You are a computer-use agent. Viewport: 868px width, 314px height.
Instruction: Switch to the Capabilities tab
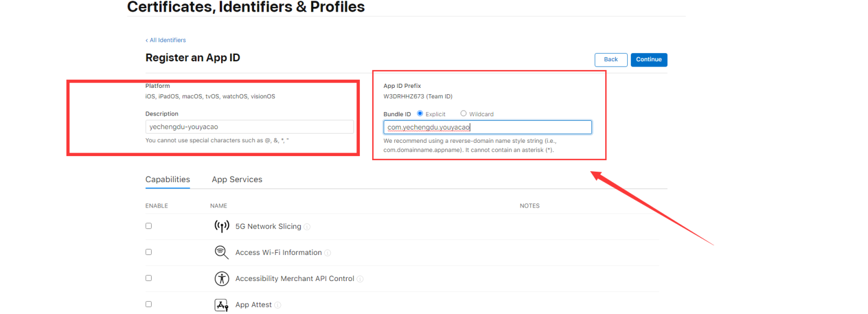[x=168, y=179]
